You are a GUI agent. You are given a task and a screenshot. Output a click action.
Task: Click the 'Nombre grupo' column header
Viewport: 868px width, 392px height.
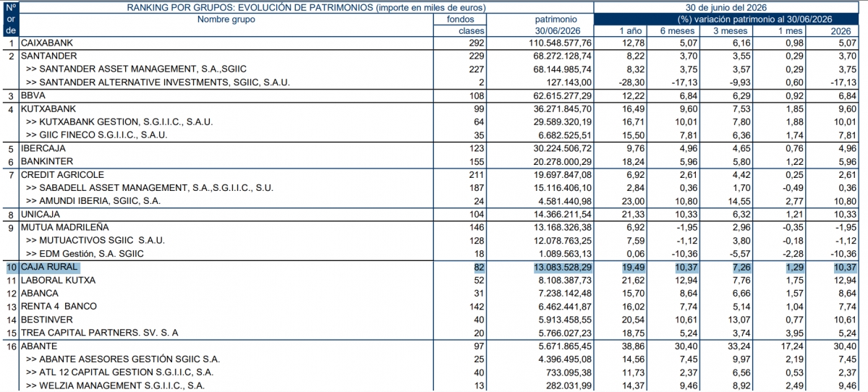tap(226, 20)
